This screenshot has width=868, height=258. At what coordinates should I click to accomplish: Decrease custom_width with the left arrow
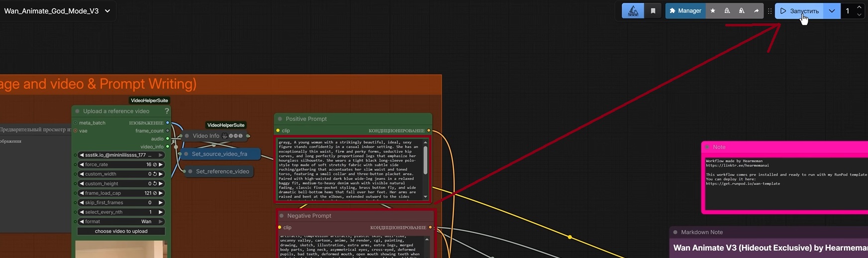tap(82, 174)
